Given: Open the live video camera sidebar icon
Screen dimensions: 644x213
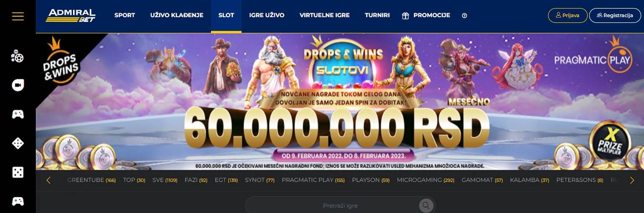Looking at the screenshot, I should [x=18, y=85].
